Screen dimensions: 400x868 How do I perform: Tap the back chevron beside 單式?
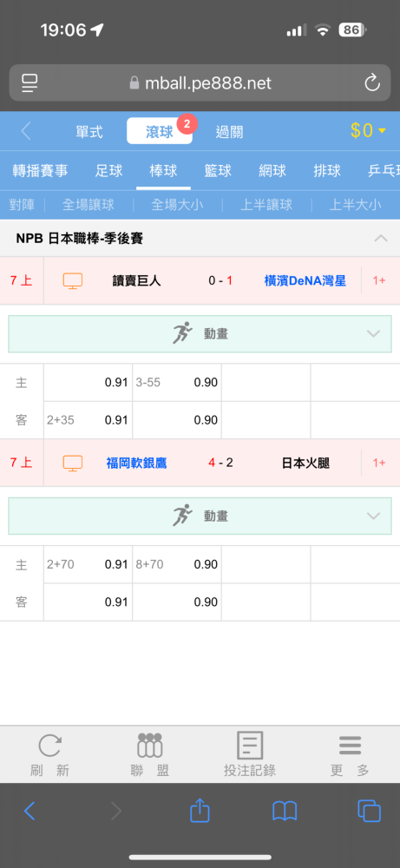[25, 131]
